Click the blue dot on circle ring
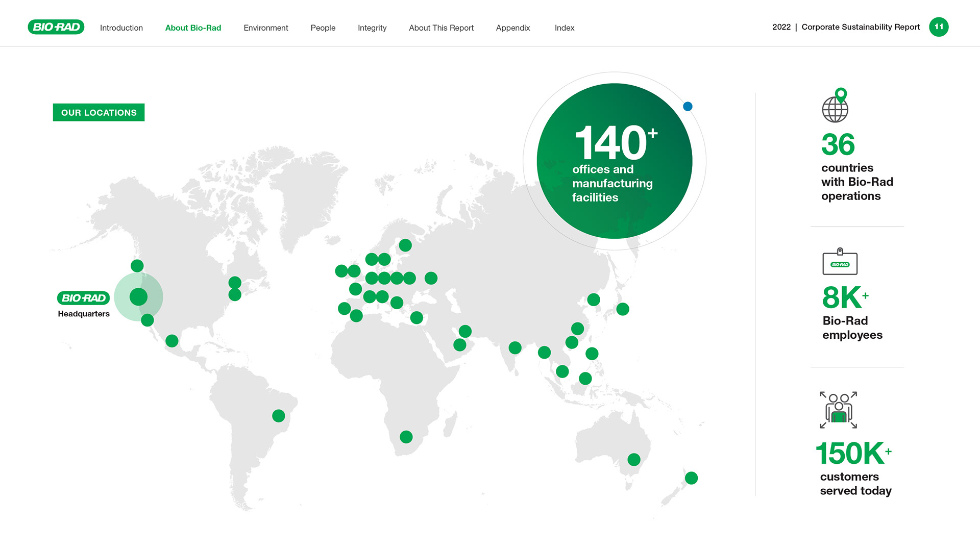Viewport: 980px width, 551px height. (x=688, y=107)
